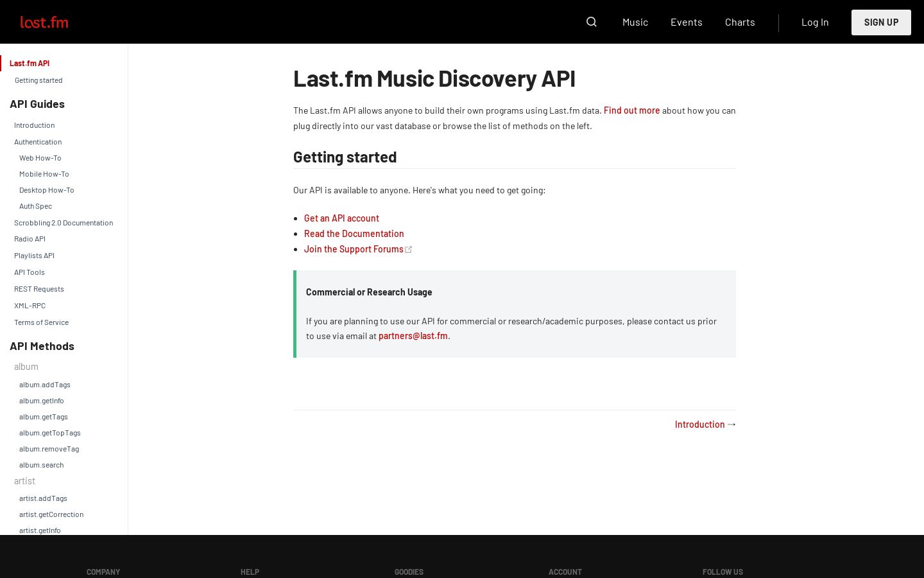Image resolution: width=924 pixels, height=578 pixels.
Task: Select album.search method
Action: (x=42, y=465)
